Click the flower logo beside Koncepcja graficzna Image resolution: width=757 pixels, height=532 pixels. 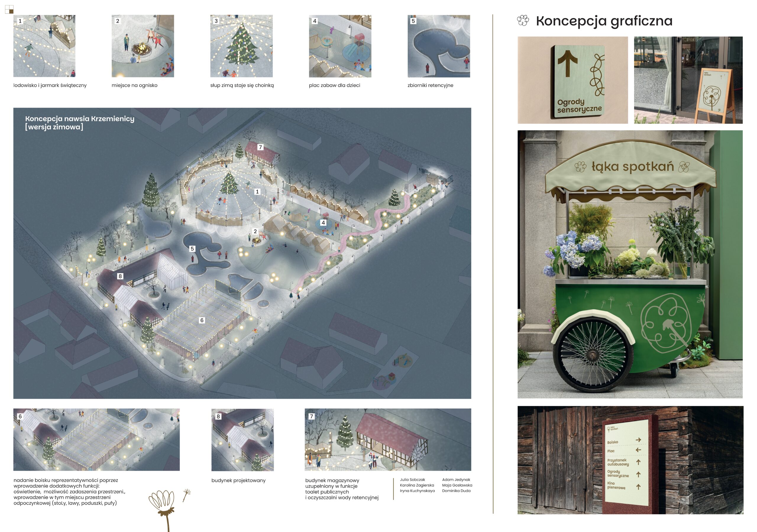point(523,20)
